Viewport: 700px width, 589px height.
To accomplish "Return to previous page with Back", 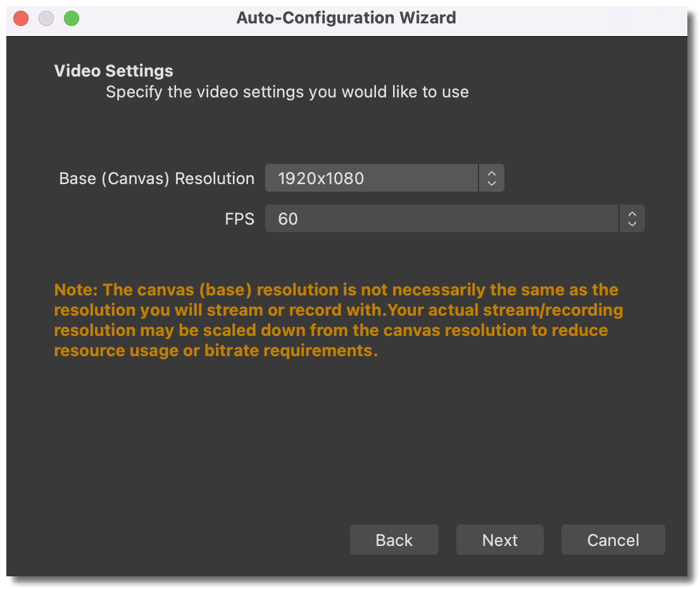I will click(394, 540).
